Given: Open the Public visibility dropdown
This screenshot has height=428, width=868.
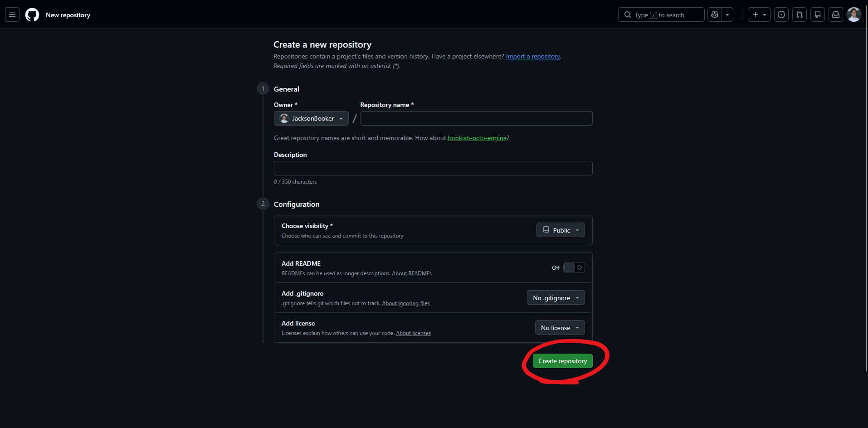Looking at the screenshot, I should tap(561, 230).
